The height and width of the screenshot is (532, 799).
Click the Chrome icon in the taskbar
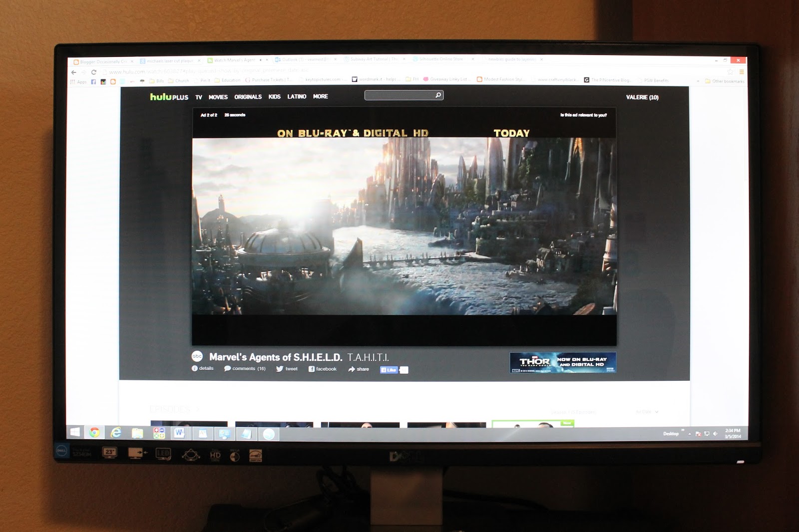[94, 432]
